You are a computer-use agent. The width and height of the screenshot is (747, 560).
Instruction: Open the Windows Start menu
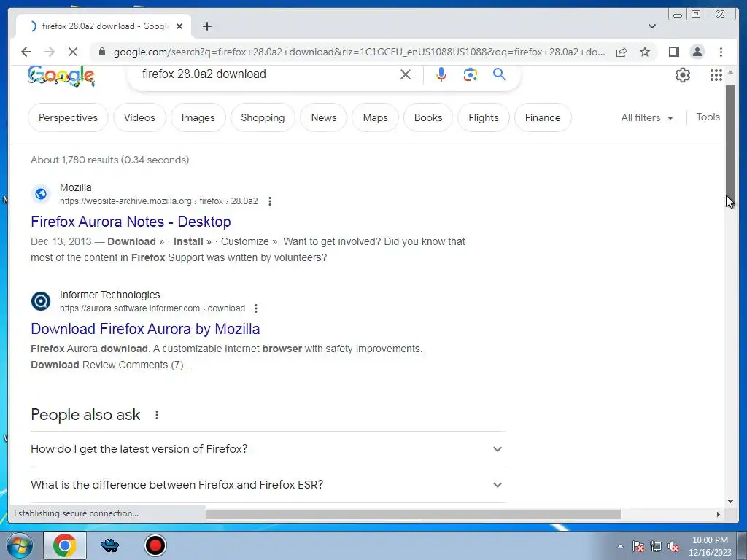tap(20, 545)
